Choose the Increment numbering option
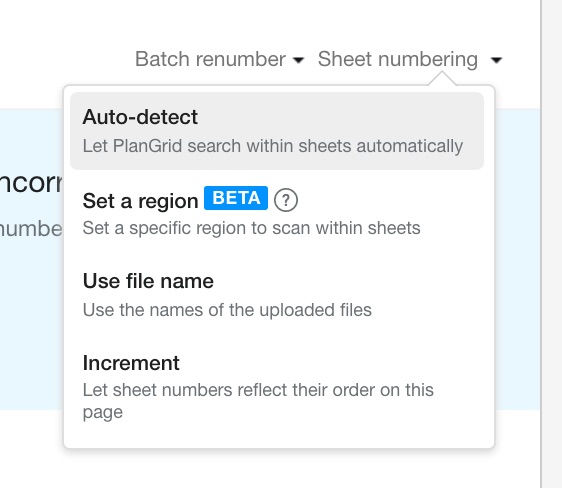The height and width of the screenshot is (488, 562). click(x=277, y=387)
